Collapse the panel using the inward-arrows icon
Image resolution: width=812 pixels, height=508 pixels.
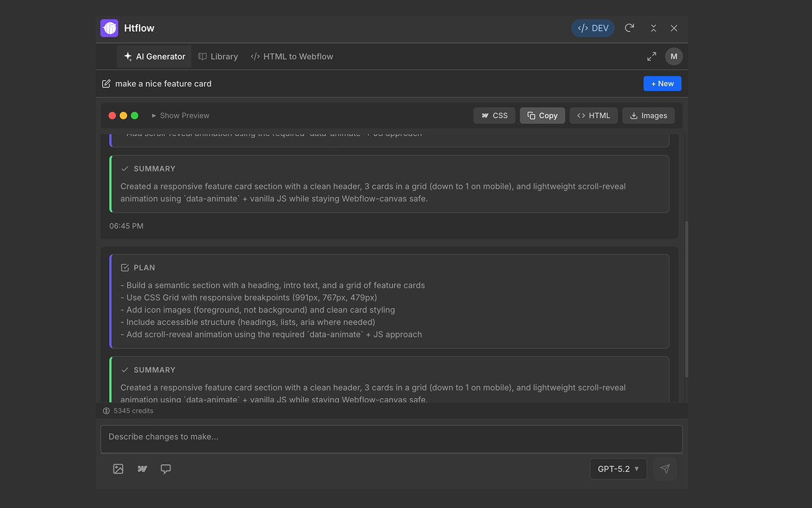(653, 28)
